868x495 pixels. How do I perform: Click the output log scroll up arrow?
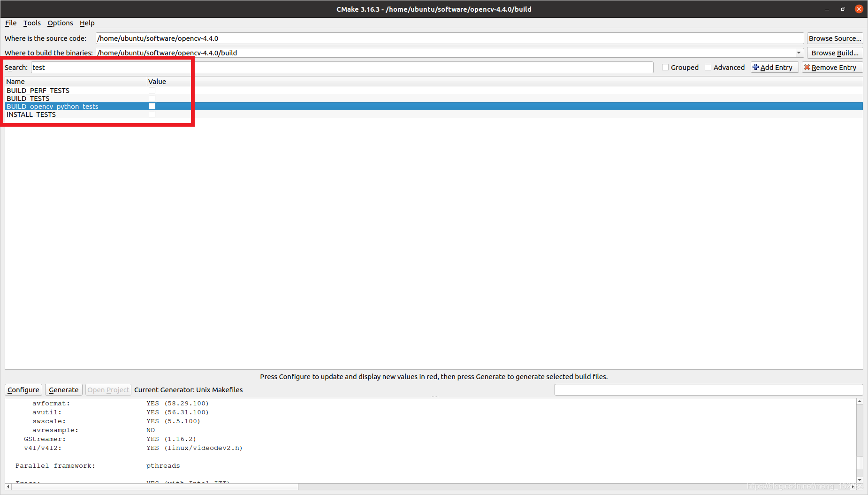coord(860,402)
